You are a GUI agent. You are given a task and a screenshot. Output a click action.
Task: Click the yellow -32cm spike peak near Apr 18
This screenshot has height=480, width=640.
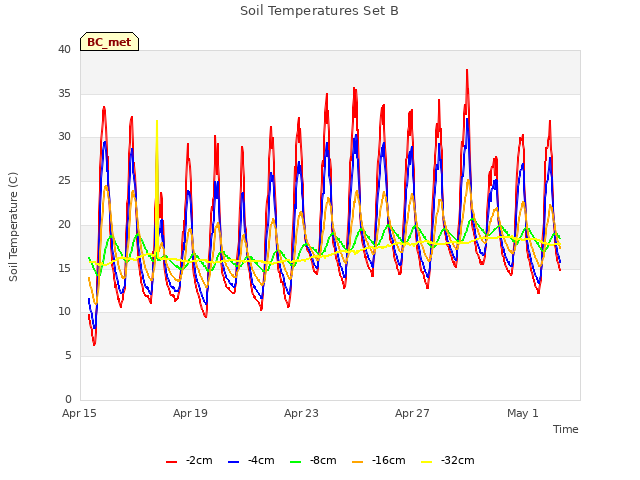pyautogui.click(x=157, y=121)
